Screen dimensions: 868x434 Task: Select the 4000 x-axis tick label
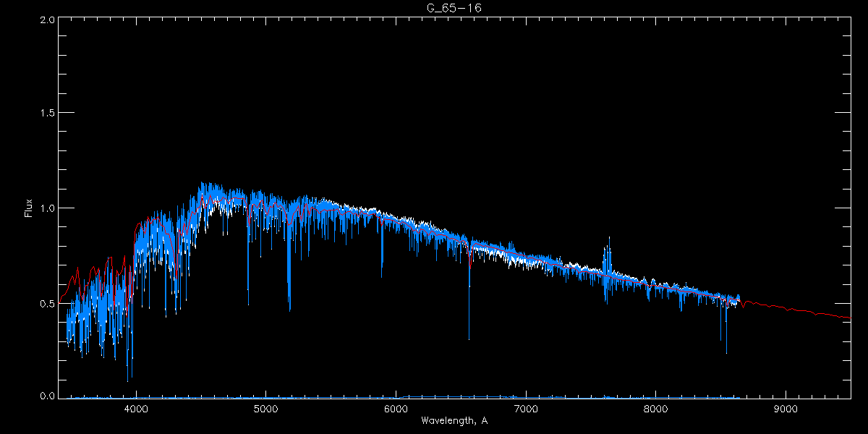(136, 408)
